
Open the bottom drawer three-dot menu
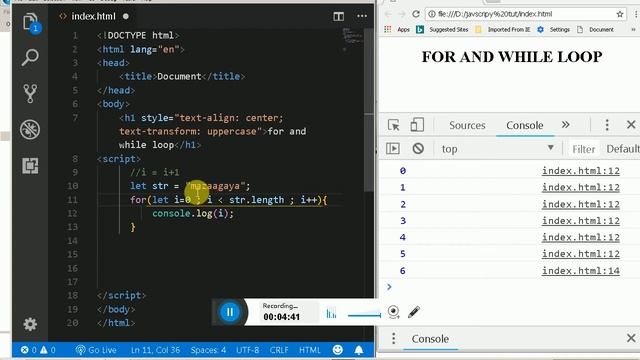(393, 338)
